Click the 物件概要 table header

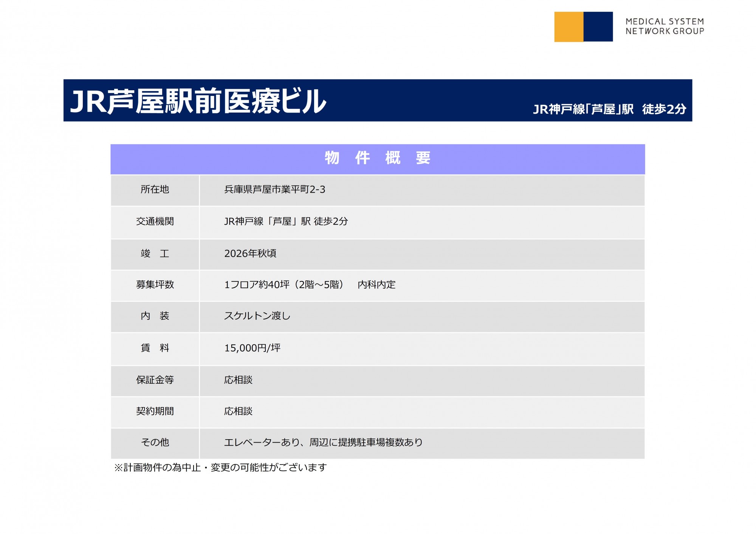click(377, 158)
